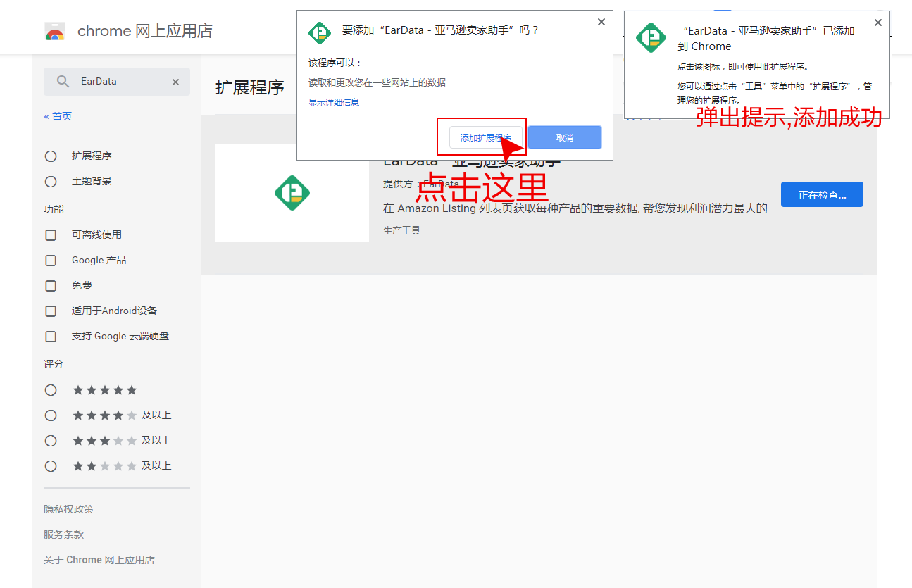Viewport: 912px width, 588px height.
Task: Go back via the « 首页 link
Action: [x=58, y=116]
